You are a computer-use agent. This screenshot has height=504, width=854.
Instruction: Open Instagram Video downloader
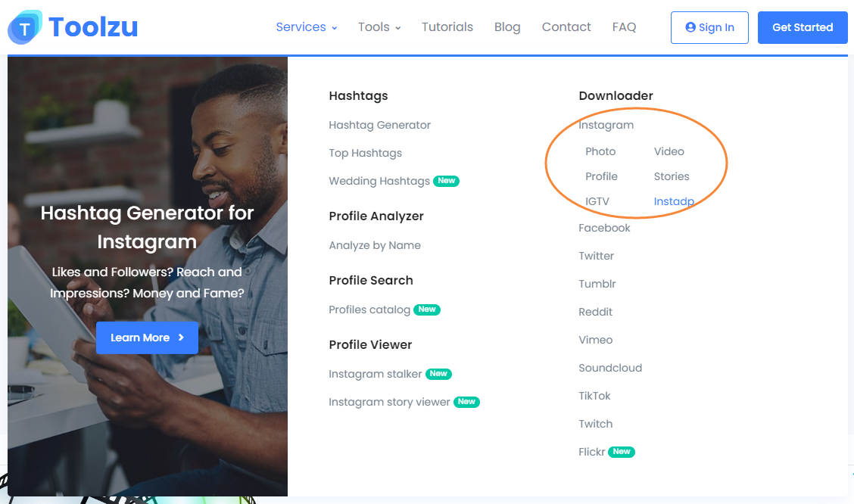click(669, 151)
